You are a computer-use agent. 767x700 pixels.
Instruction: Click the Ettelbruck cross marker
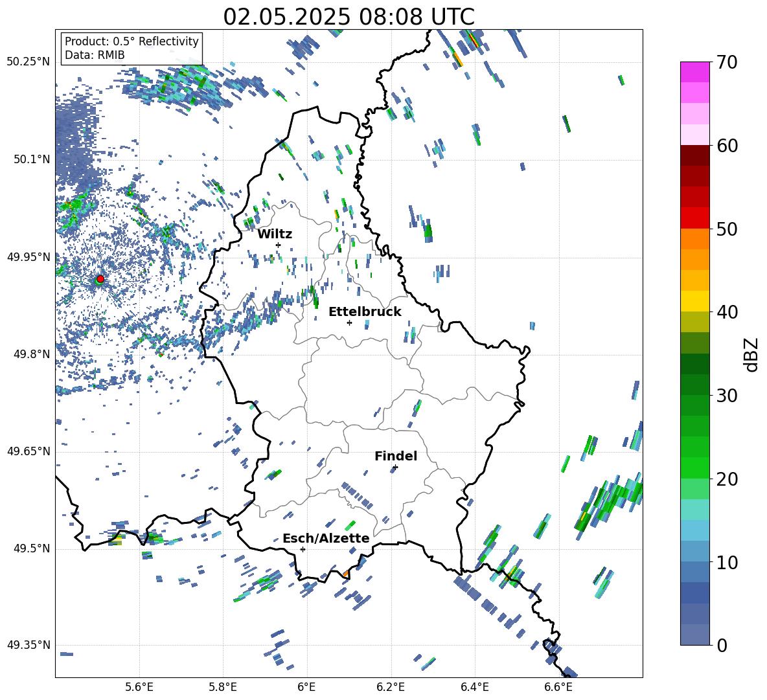coord(349,322)
